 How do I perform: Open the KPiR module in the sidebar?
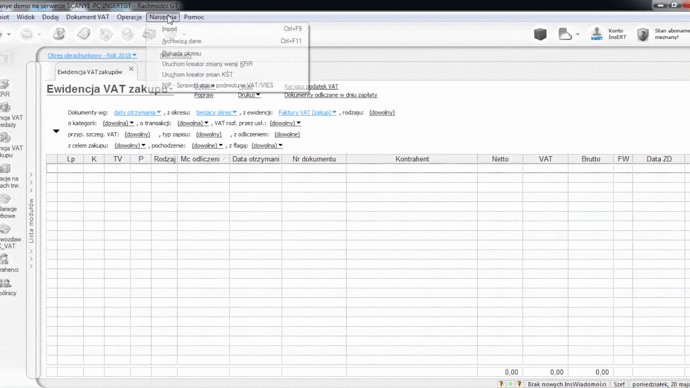(x=5, y=88)
